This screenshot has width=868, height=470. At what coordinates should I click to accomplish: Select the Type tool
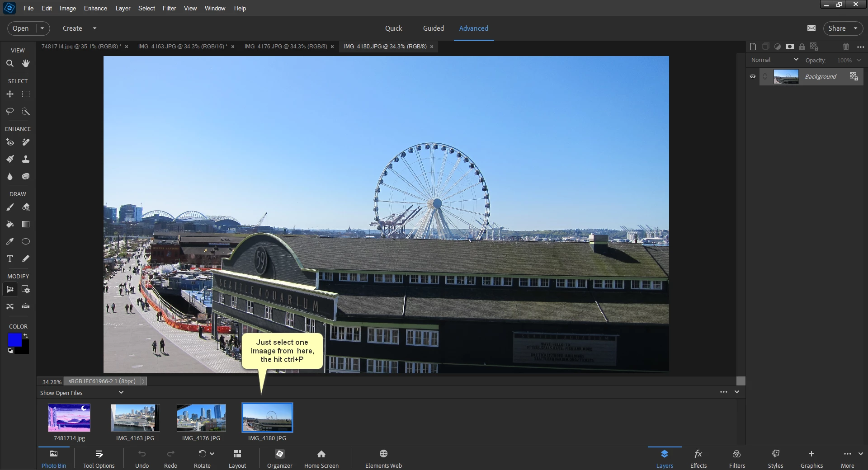[x=9, y=258]
